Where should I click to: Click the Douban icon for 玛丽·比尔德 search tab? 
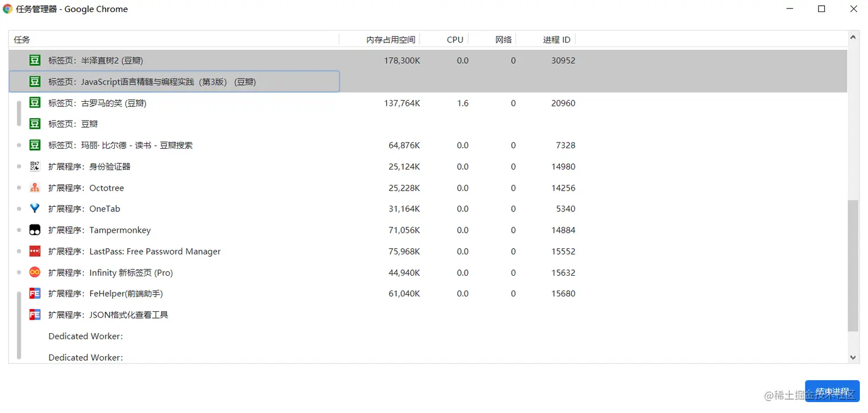35,145
